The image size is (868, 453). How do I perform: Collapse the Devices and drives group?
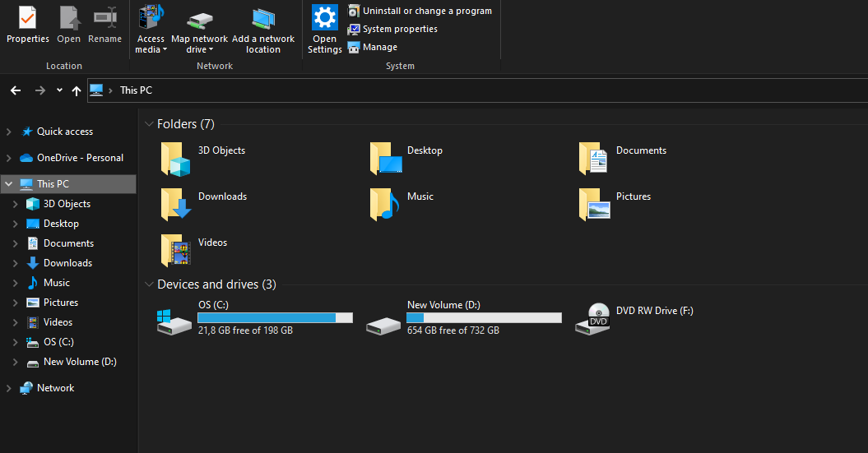(x=148, y=284)
